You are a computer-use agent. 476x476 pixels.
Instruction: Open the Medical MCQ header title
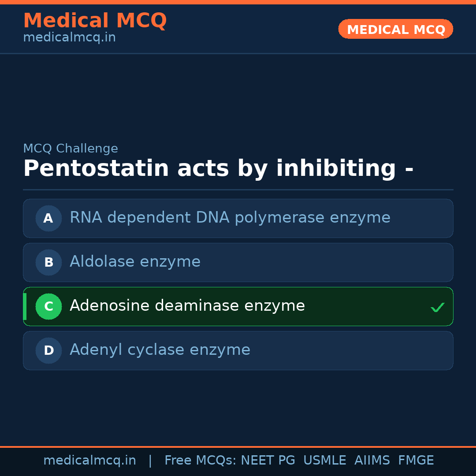[x=95, y=21]
